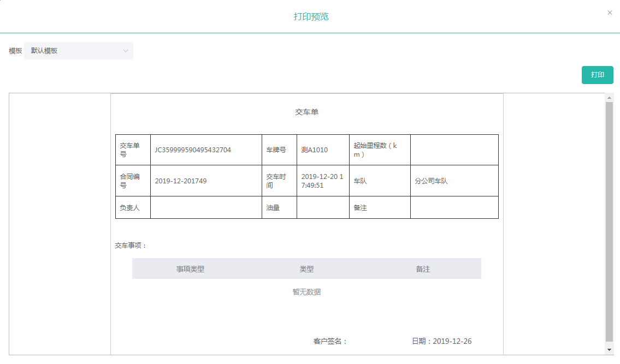Click the 分公司车队 cell

pyautogui.click(x=431, y=181)
